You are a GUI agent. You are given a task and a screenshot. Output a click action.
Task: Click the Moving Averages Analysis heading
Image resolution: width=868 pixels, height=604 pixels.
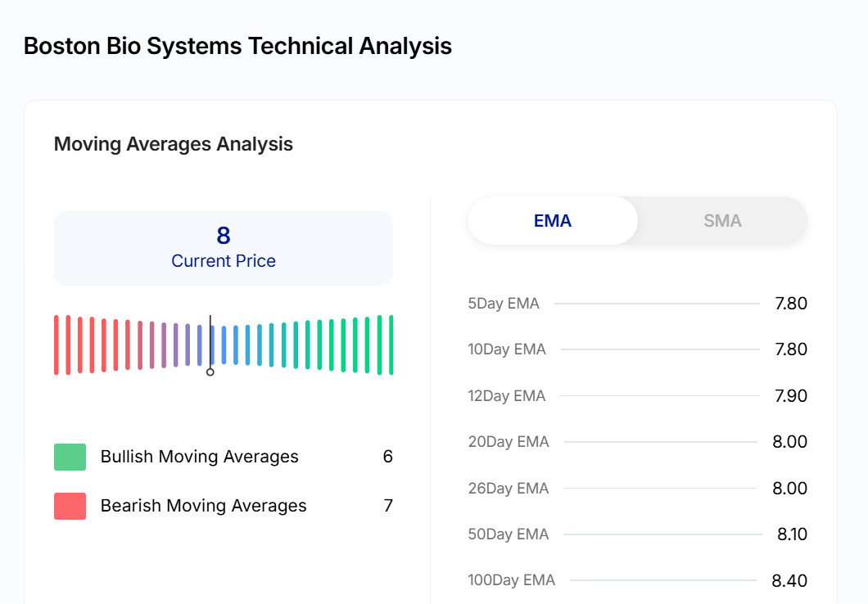(x=174, y=144)
